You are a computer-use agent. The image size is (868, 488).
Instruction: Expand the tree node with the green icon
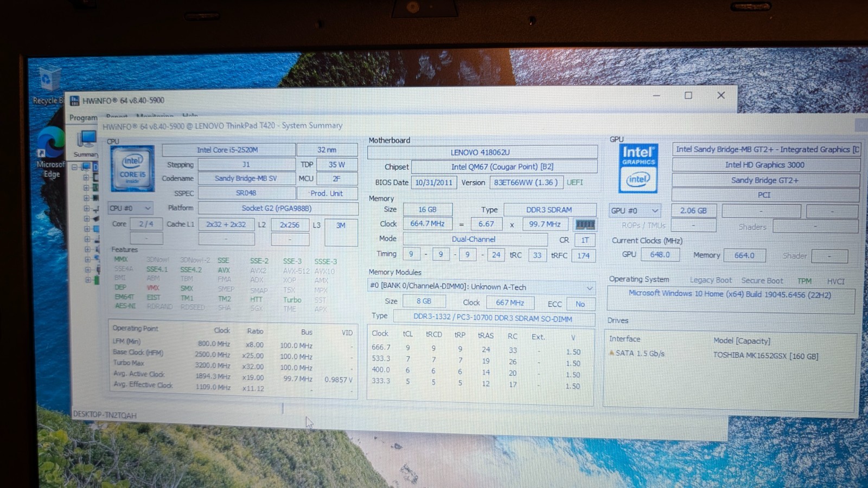[87, 280]
